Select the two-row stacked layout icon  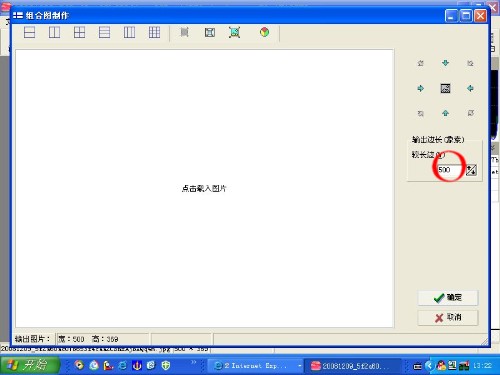click(x=29, y=32)
